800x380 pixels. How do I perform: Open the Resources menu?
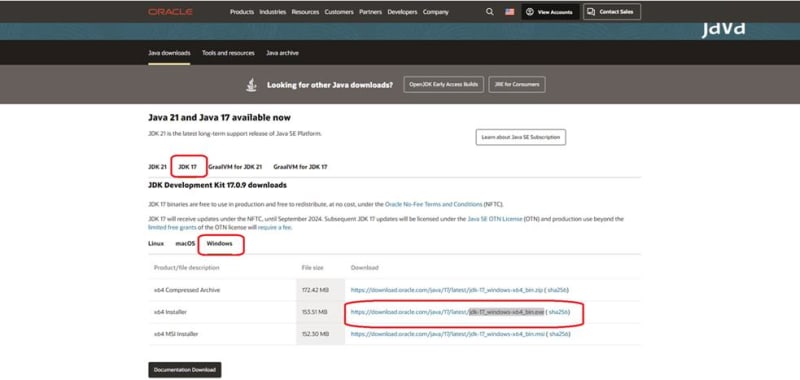tap(305, 12)
